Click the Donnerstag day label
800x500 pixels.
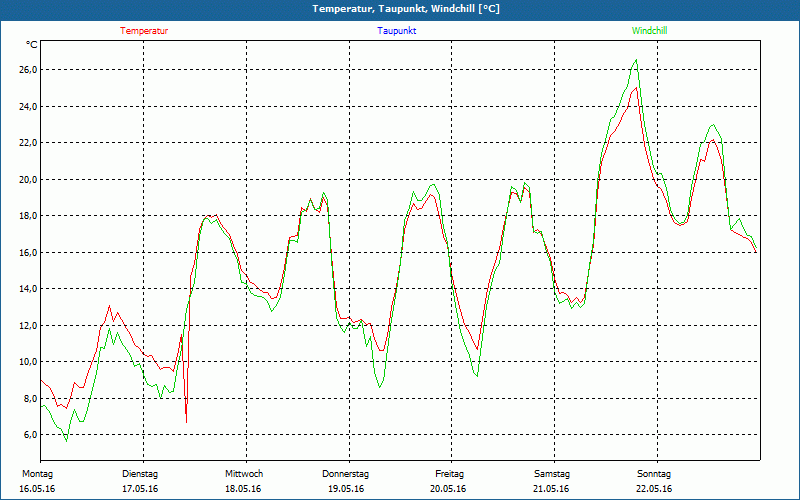coord(345,474)
